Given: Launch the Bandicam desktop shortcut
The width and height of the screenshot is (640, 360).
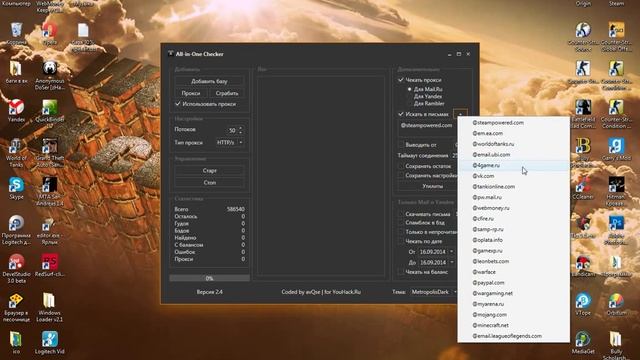Looking at the screenshot, I should (583, 265).
